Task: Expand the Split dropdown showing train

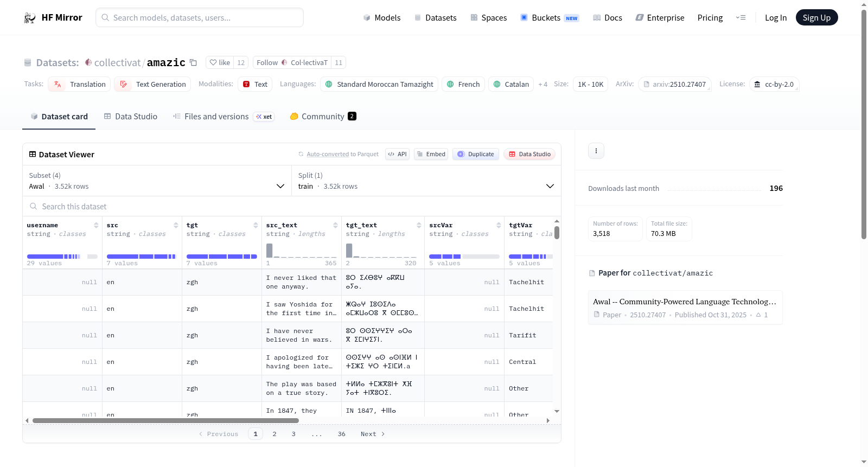Action: (x=426, y=181)
